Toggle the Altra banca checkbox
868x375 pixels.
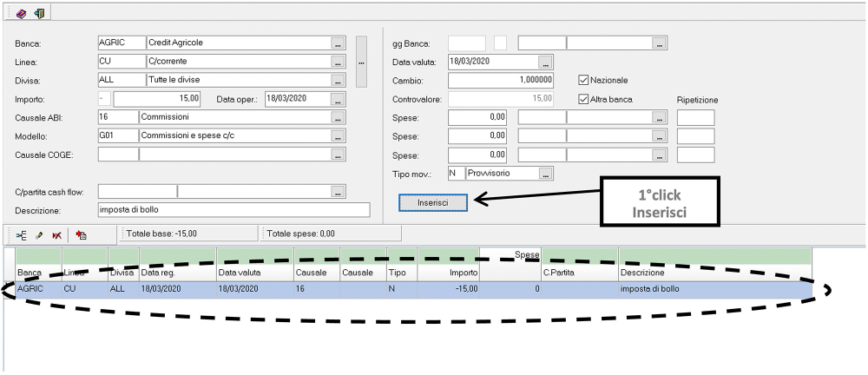pyautogui.click(x=583, y=99)
